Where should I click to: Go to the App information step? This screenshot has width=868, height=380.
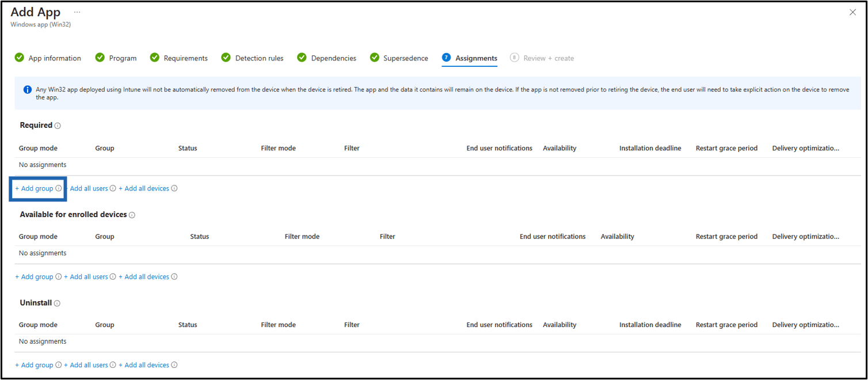tap(48, 58)
